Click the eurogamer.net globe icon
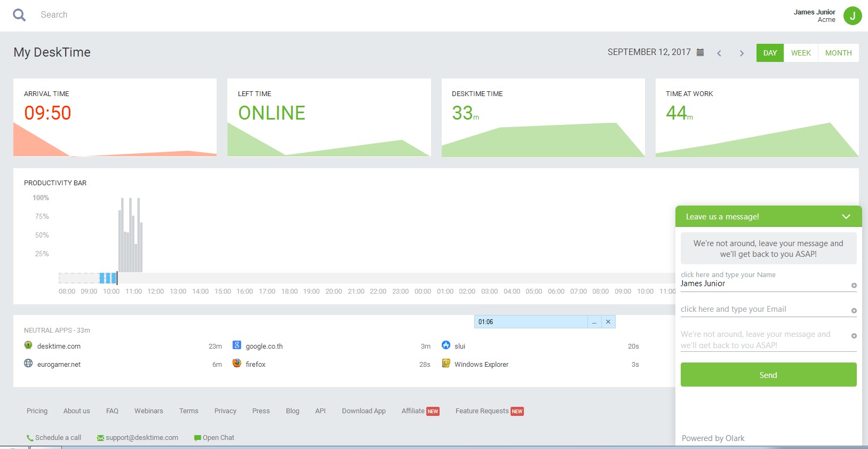 tap(28, 363)
